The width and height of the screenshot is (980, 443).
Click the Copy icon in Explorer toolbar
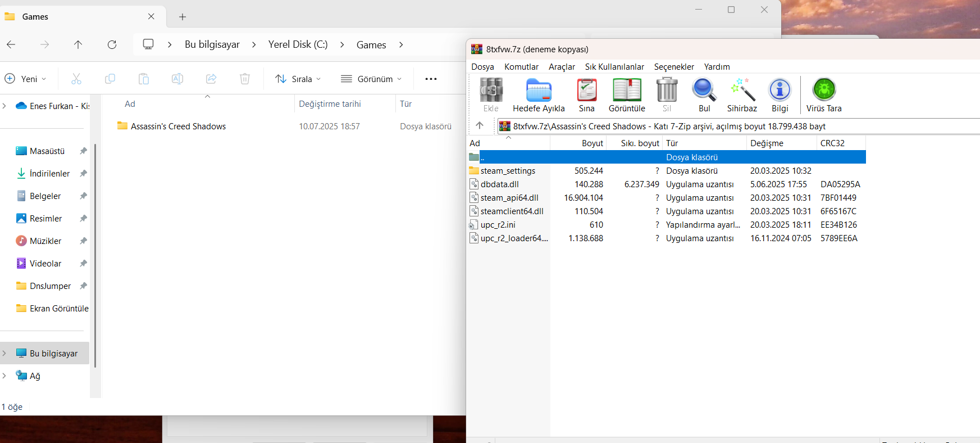click(x=110, y=79)
